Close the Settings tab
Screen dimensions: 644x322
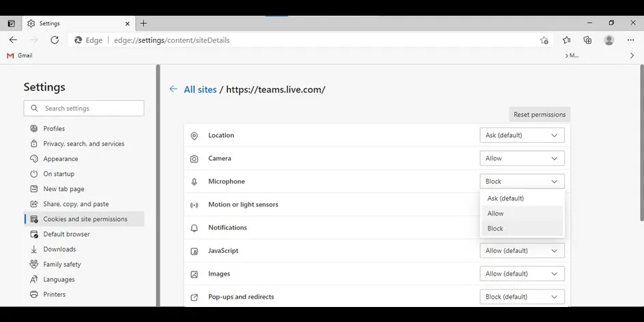(127, 24)
